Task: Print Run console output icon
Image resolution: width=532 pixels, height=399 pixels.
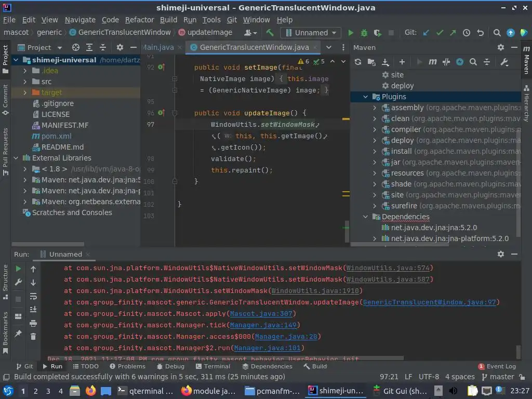Action: (x=33, y=323)
